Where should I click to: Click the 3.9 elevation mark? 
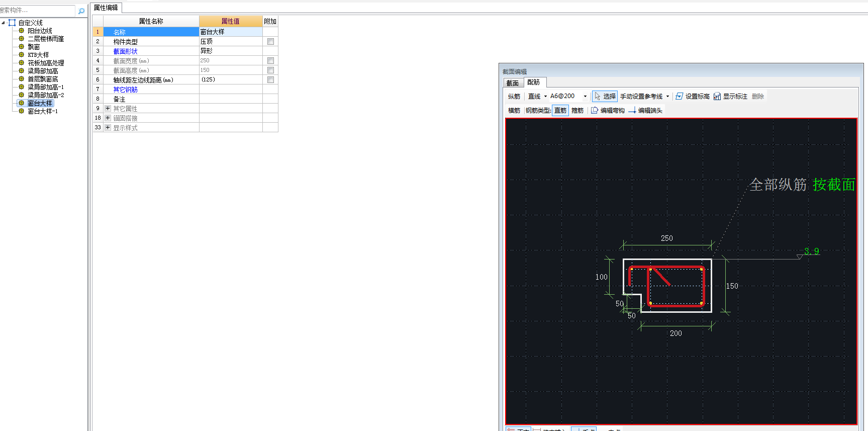pos(812,251)
